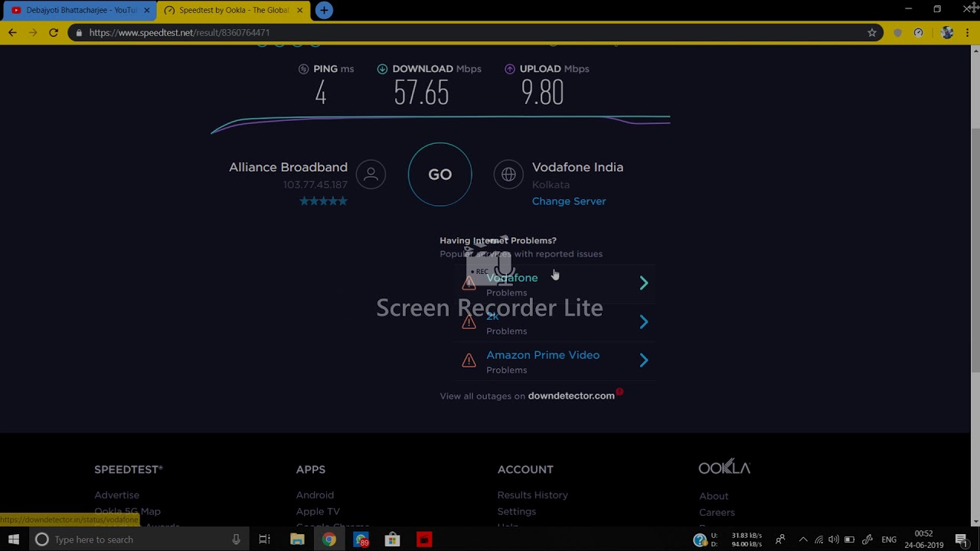Image resolution: width=980 pixels, height=551 pixels.
Task: Rate Alliance Broadband using the stars
Action: (x=323, y=201)
